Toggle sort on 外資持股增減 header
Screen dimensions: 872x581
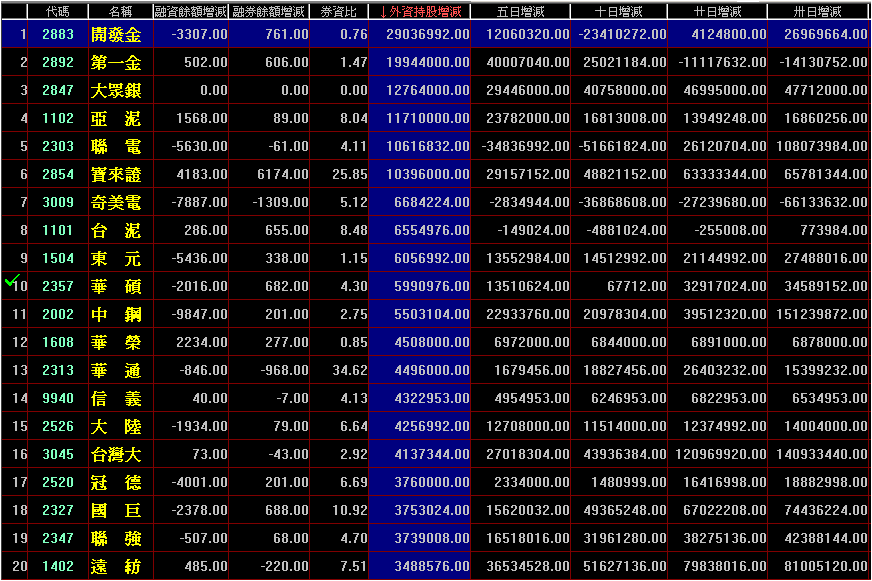[420, 11]
